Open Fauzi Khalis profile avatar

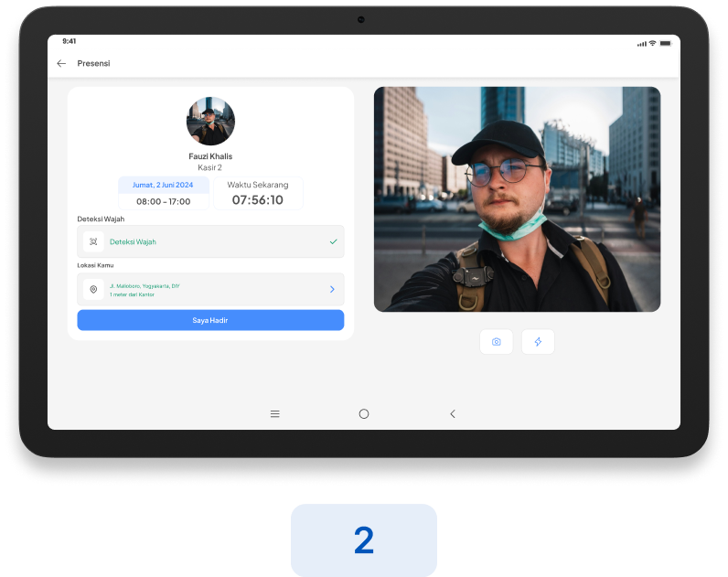(x=210, y=122)
